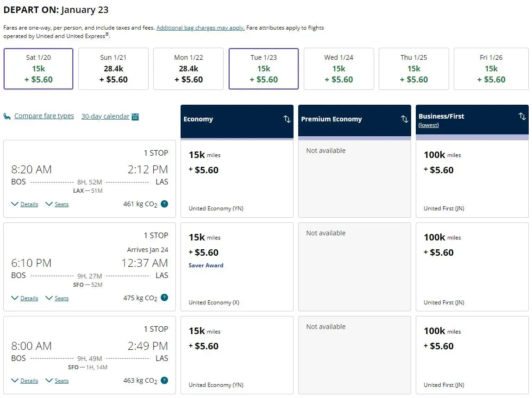The width and height of the screenshot is (532, 398).
Task: Click the CO2 question mark for 8:00 AM flight
Action: pos(164,380)
